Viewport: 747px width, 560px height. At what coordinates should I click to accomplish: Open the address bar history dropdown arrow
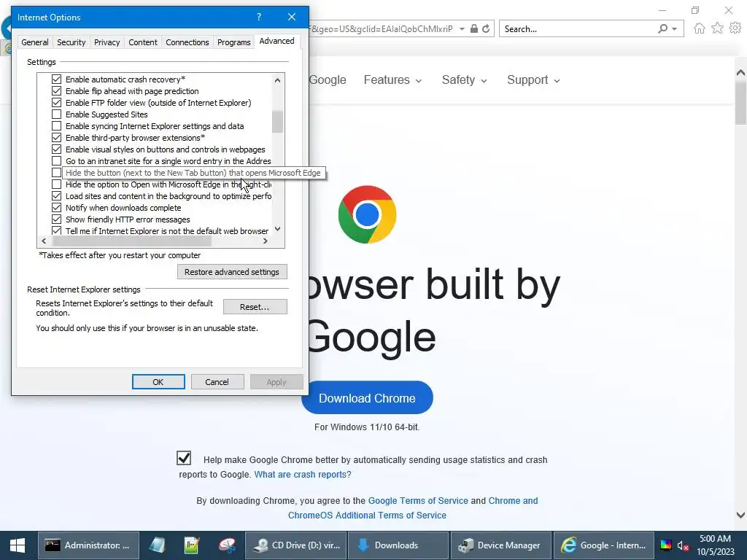tap(462, 29)
